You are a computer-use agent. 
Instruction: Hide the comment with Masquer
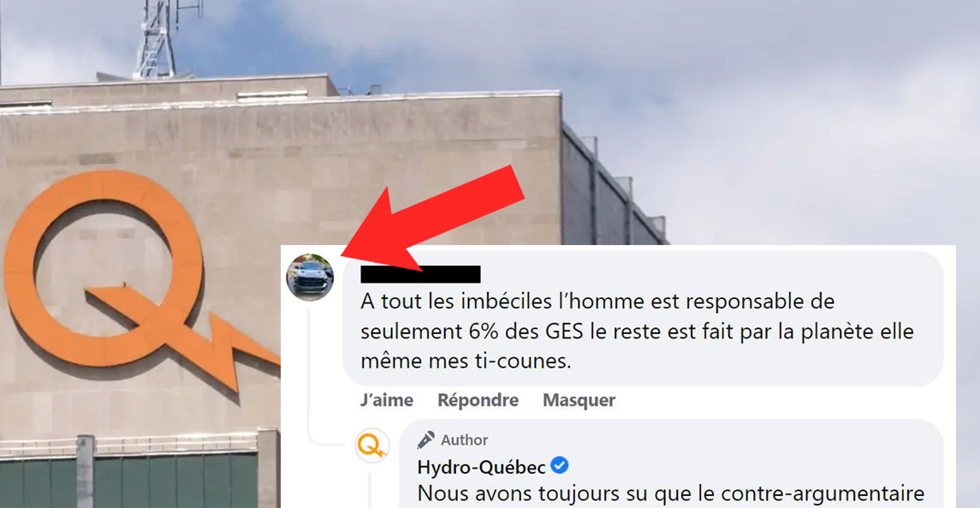[x=579, y=400]
